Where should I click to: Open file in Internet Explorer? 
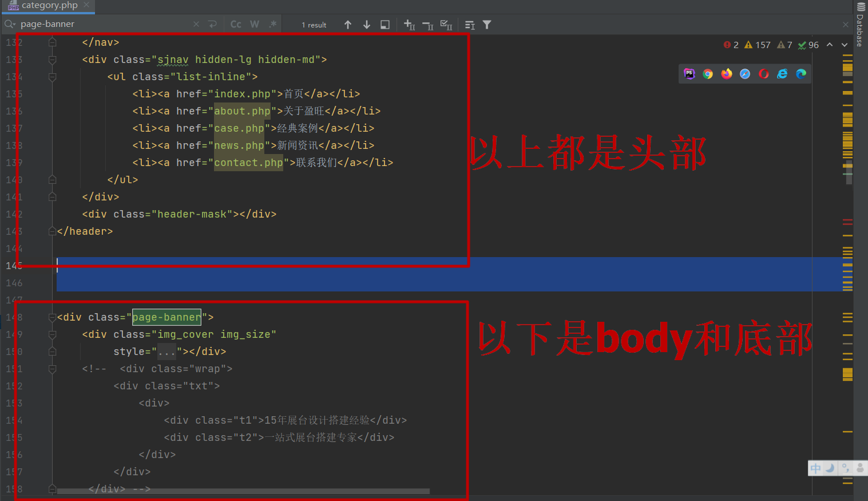pos(782,74)
